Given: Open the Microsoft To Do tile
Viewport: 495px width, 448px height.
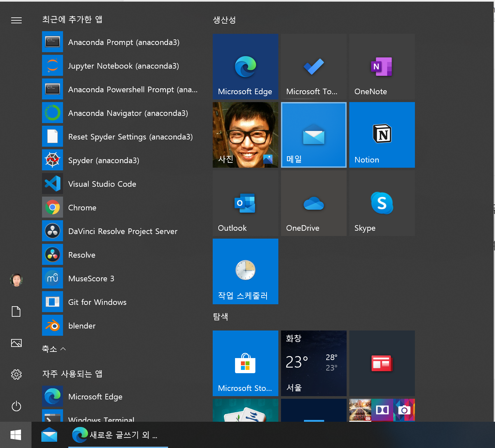Looking at the screenshot, I should pos(314,67).
